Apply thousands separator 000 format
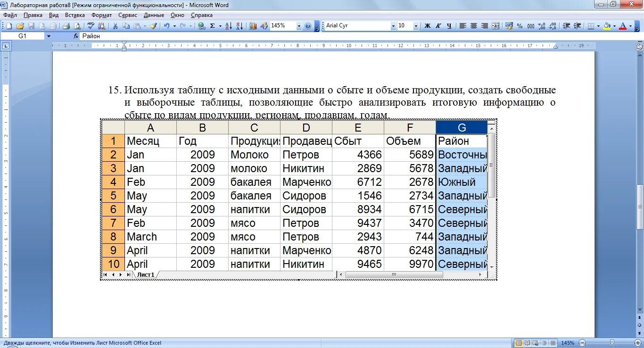 531,26
